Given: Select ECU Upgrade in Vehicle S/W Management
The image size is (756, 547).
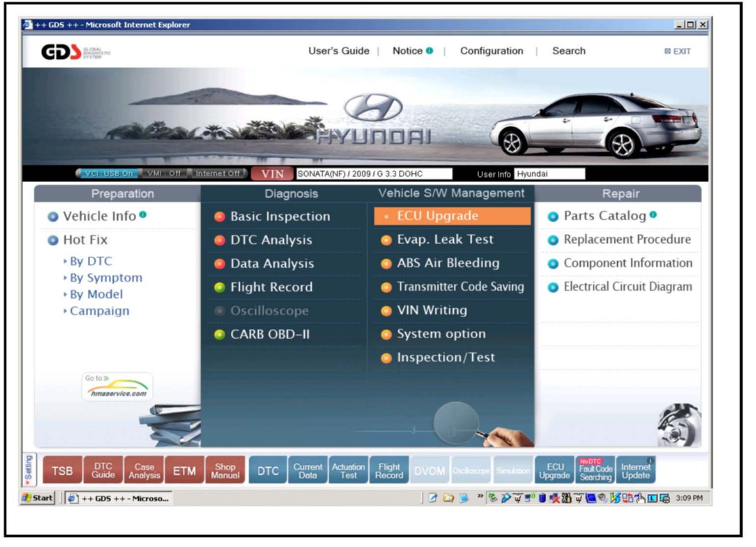Looking at the screenshot, I should pyautogui.click(x=452, y=216).
